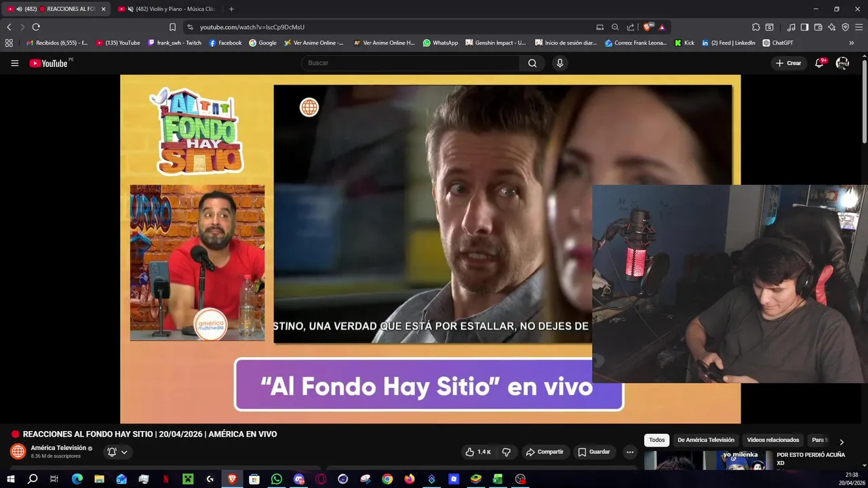The height and width of the screenshot is (488, 868).
Task: Open YouTube notifications bell
Action: coord(819,63)
